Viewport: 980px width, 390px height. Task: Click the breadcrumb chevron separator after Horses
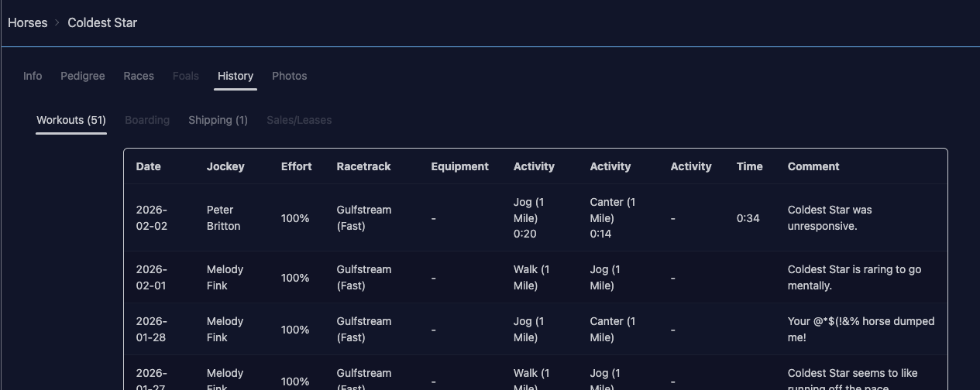coord(57,23)
